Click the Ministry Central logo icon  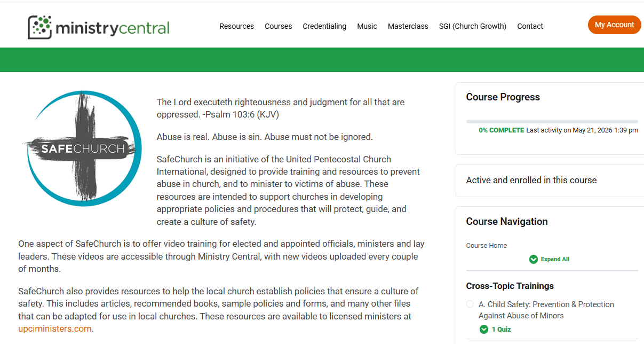tap(40, 27)
